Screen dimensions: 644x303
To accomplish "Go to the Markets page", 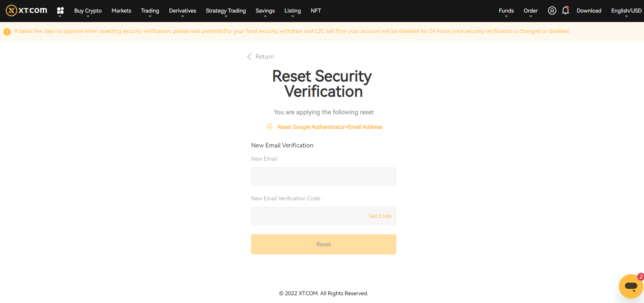I will [x=121, y=11].
